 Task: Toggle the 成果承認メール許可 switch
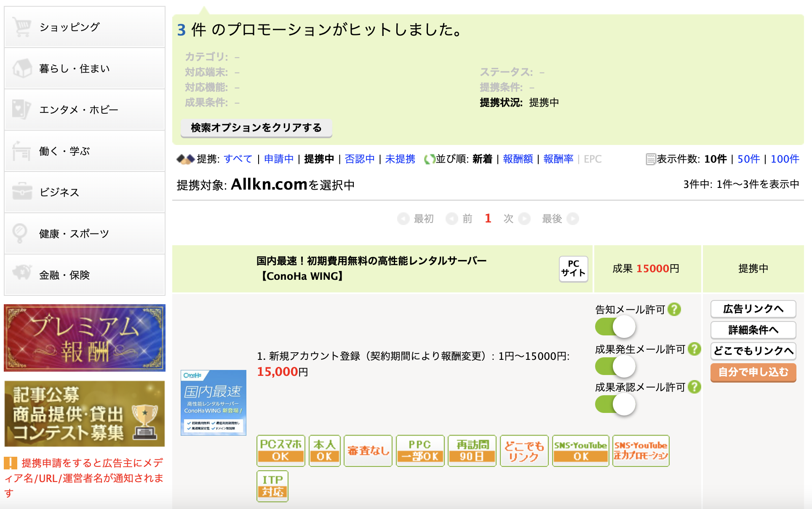pyautogui.click(x=615, y=405)
